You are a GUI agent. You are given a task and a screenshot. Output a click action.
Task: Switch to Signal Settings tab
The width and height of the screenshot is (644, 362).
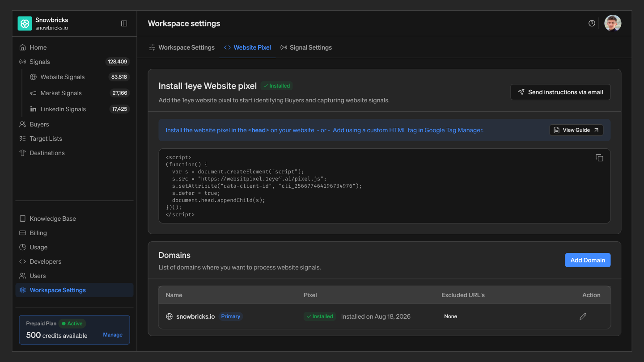coord(306,47)
